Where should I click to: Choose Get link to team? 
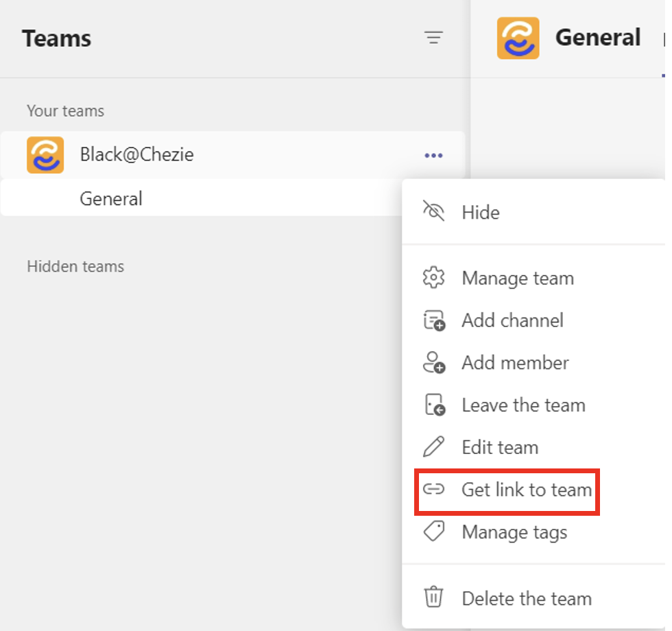pos(526,490)
